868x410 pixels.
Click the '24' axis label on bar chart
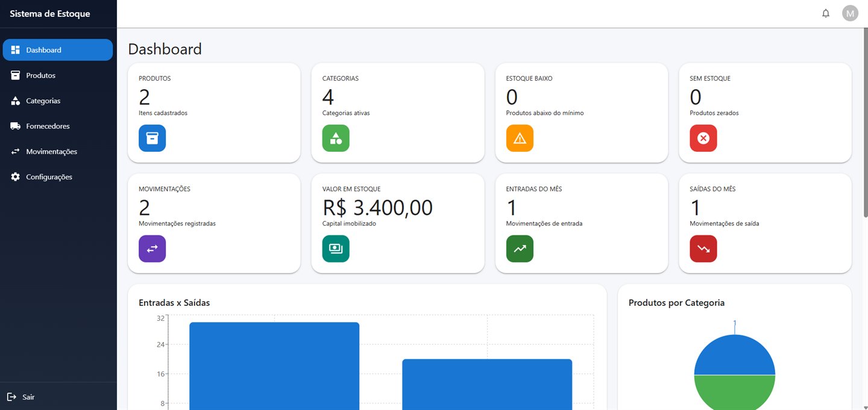[160, 344]
